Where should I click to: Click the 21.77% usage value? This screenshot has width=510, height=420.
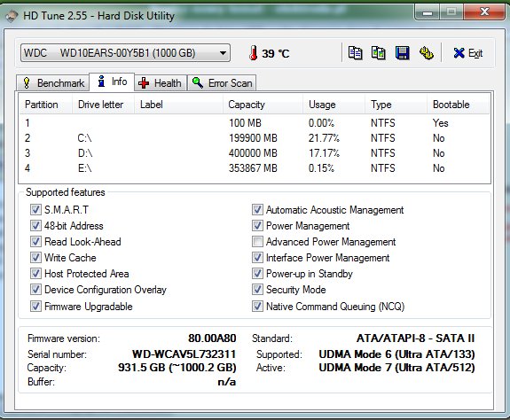[324, 138]
